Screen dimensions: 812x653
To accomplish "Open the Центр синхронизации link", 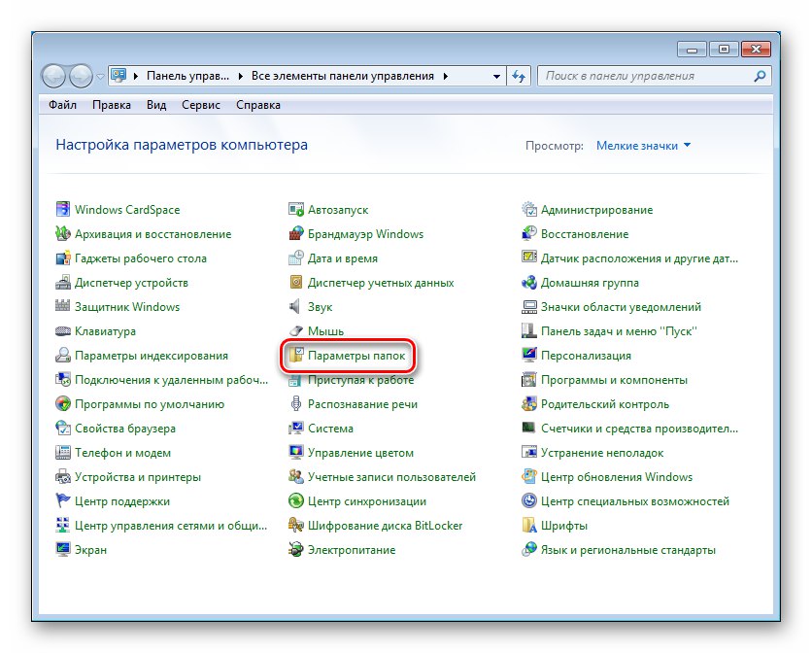I will 366,501.
